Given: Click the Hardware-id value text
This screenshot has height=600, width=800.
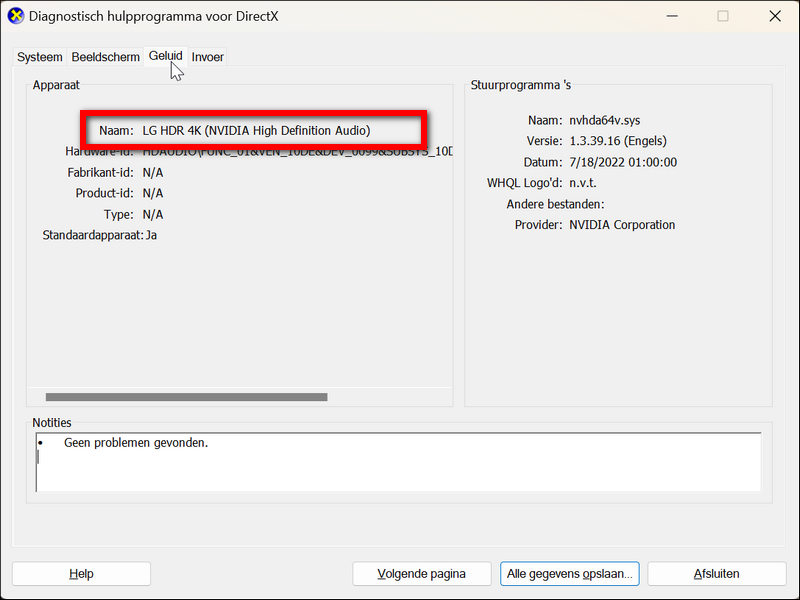Looking at the screenshot, I should click(x=297, y=151).
